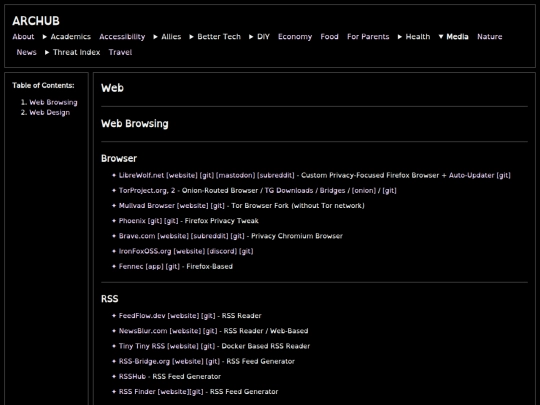Image resolution: width=540 pixels, height=405 pixels.
Task: Select 'Docker Based RSS Reader' text
Action: point(266,346)
